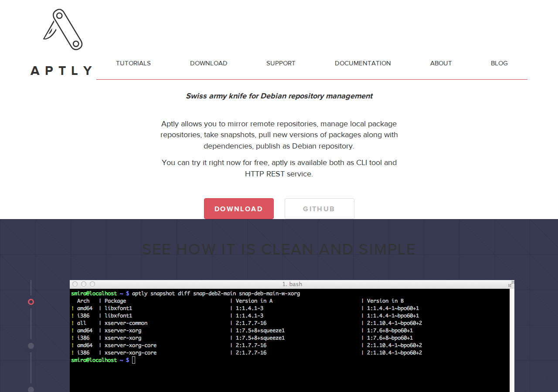Click the Aptly pocket knife logo

63,30
